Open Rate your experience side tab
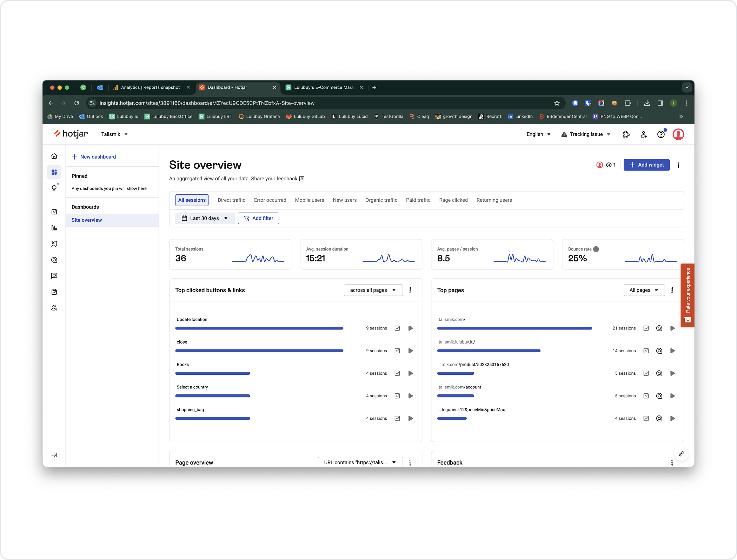737x560 pixels. (687, 295)
